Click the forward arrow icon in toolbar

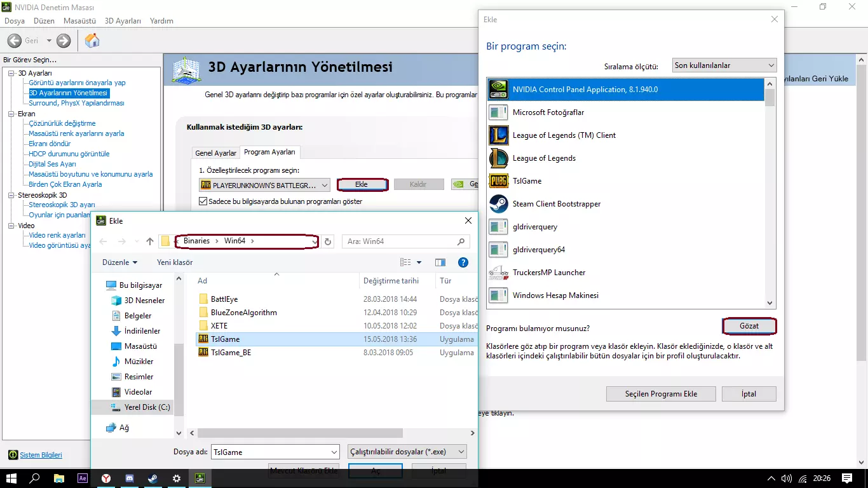64,41
